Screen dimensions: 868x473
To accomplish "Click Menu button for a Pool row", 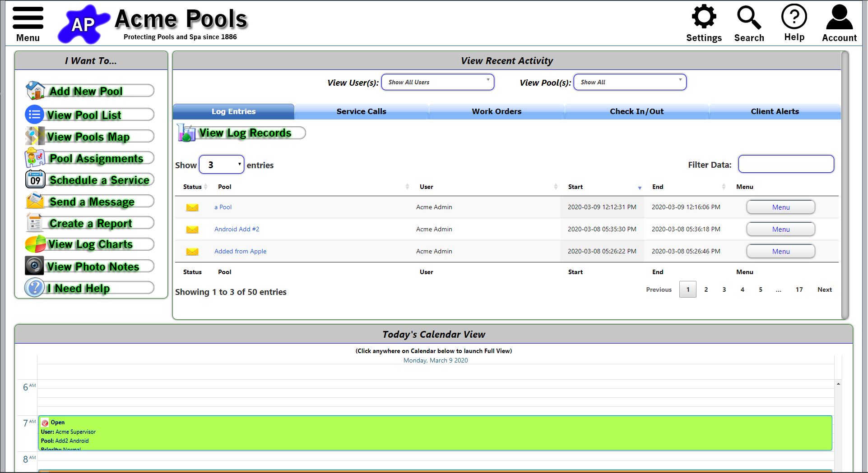I will [780, 207].
